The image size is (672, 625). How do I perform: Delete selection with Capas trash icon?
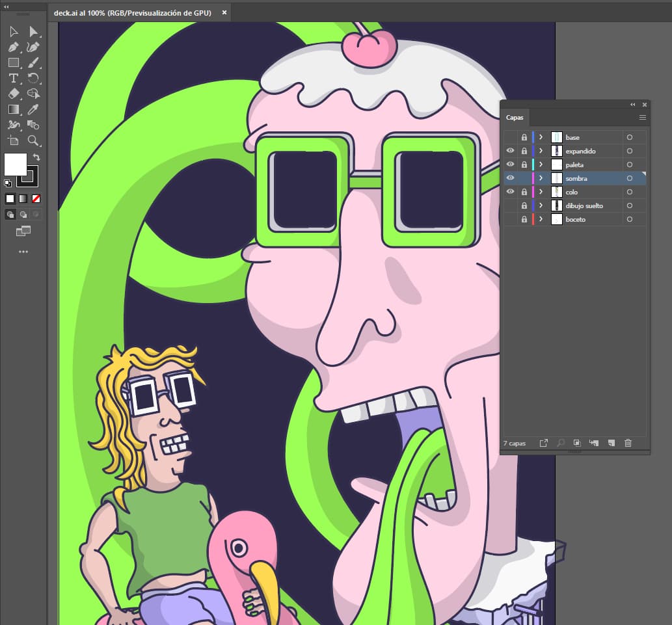[x=628, y=443]
